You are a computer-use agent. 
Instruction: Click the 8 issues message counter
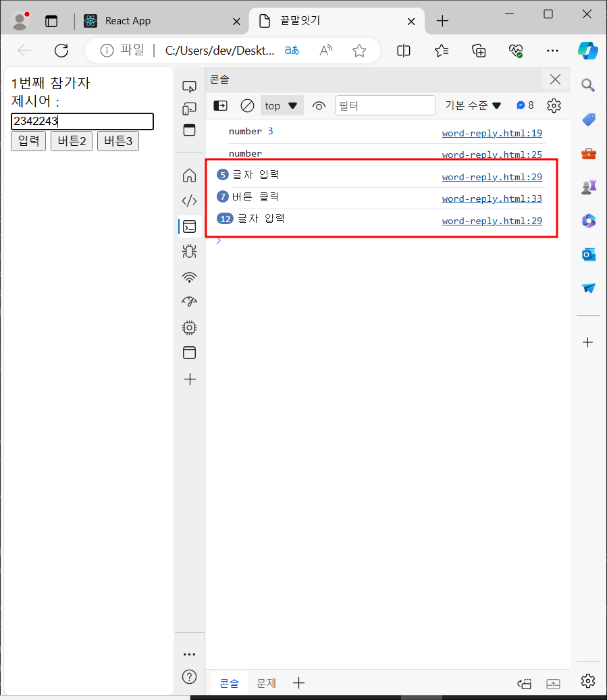click(x=525, y=105)
